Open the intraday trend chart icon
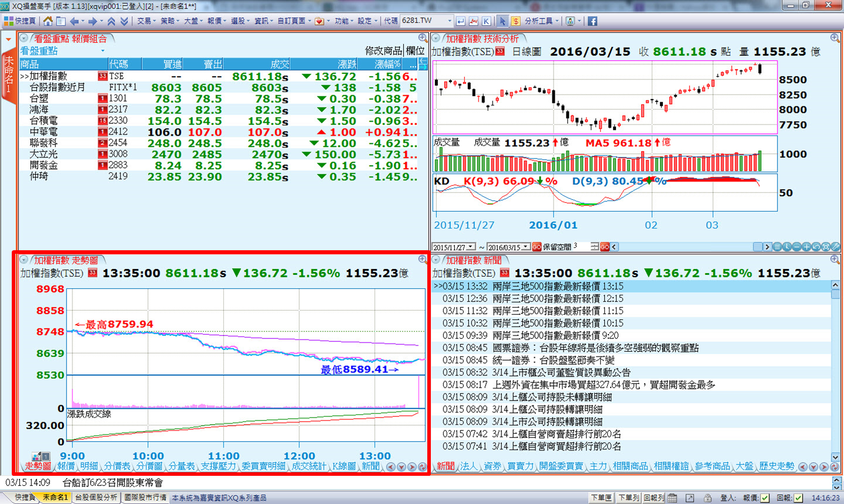Viewport: 844px width, 504px height. (474, 21)
